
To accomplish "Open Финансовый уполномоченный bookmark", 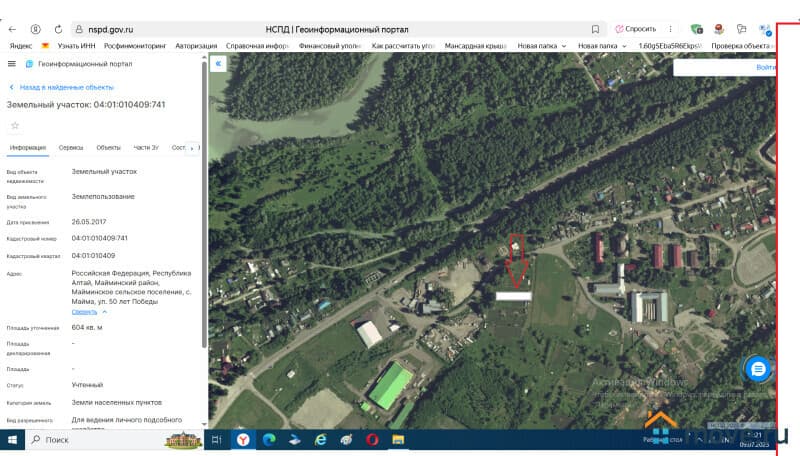I will coord(330,46).
